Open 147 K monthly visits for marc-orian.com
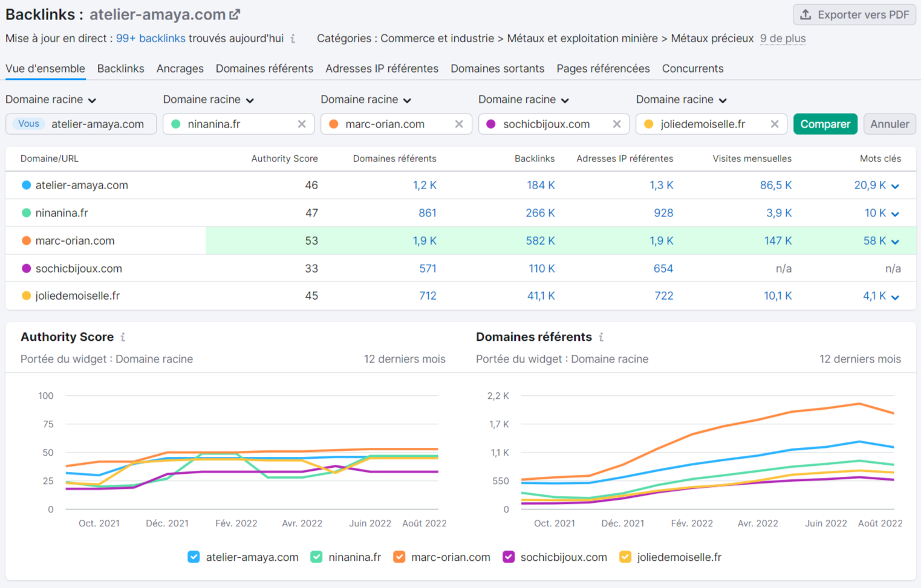Image resolution: width=921 pixels, height=588 pixels. (x=778, y=241)
